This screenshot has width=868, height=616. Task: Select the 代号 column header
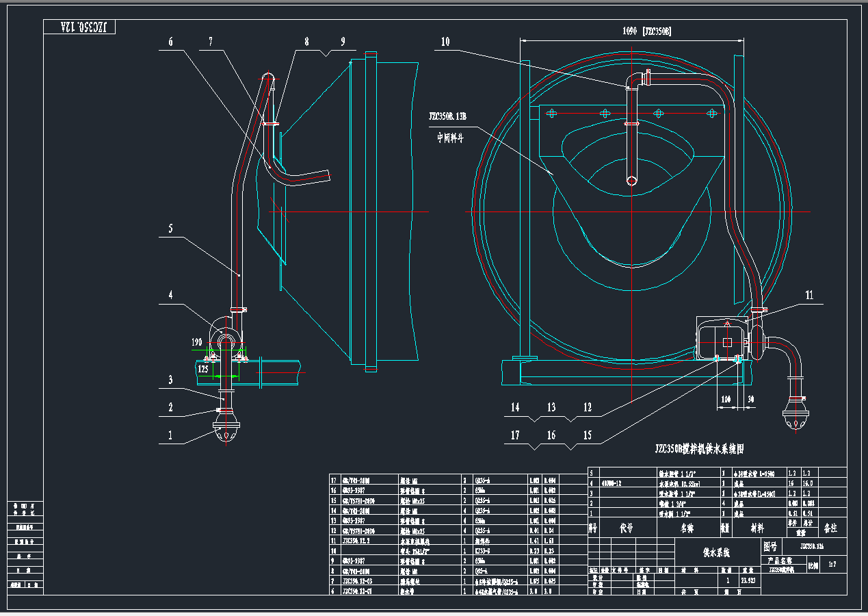click(x=627, y=528)
